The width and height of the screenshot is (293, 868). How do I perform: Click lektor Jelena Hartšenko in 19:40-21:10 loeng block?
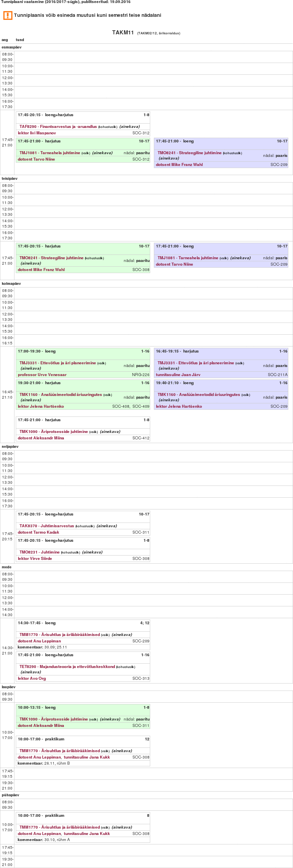179,406
